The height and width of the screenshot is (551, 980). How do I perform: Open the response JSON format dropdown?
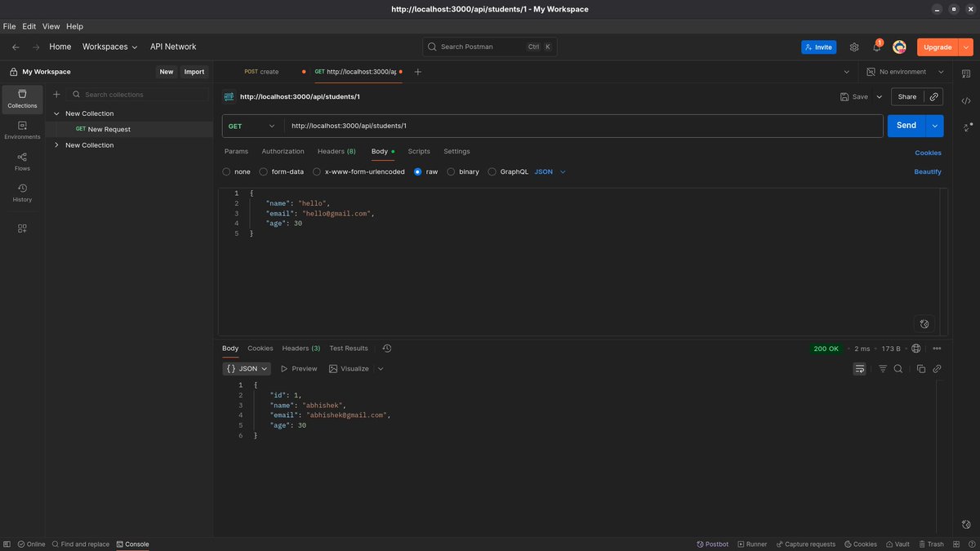click(247, 369)
